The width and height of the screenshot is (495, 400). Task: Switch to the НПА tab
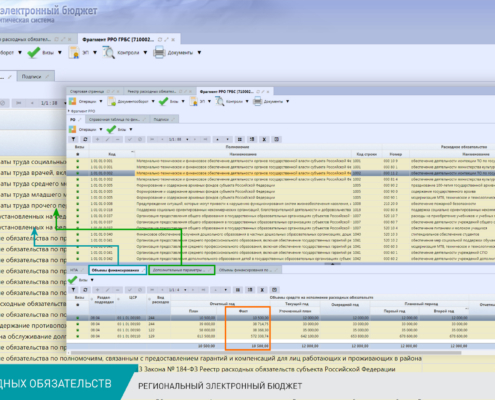click(x=74, y=270)
